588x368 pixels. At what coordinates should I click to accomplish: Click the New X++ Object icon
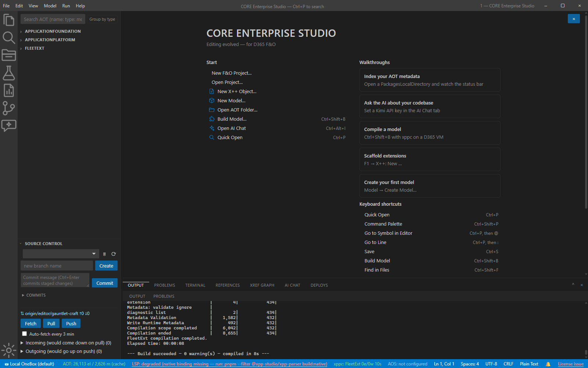[x=212, y=91]
